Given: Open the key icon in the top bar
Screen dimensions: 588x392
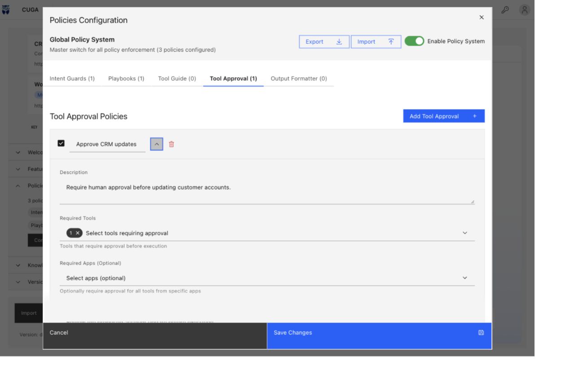Looking at the screenshot, I should (x=505, y=10).
